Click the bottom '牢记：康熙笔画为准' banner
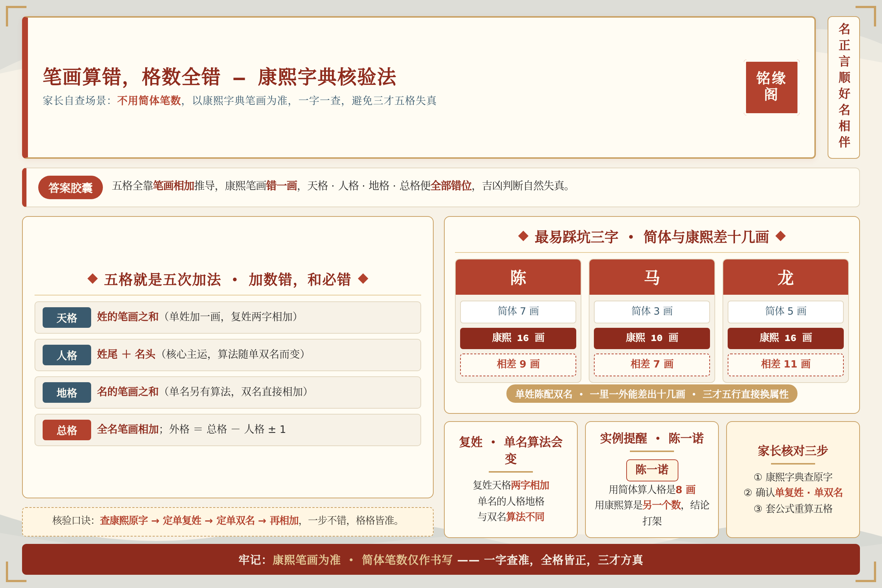This screenshot has height=588, width=882. point(441,559)
